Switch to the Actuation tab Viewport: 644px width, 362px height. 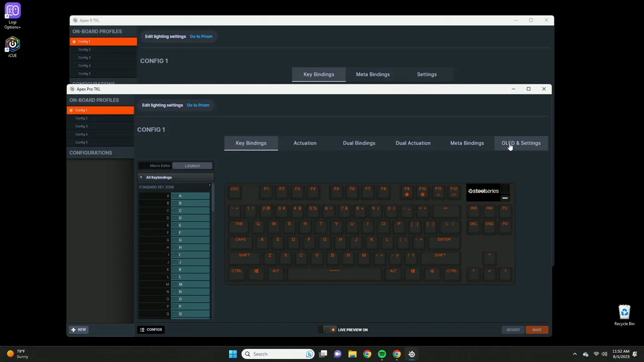point(305,143)
